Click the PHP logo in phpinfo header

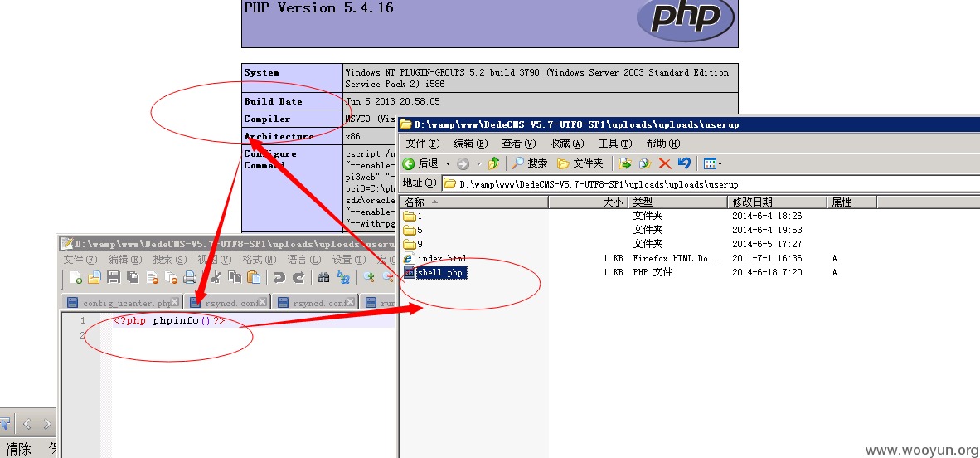coord(686,20)
